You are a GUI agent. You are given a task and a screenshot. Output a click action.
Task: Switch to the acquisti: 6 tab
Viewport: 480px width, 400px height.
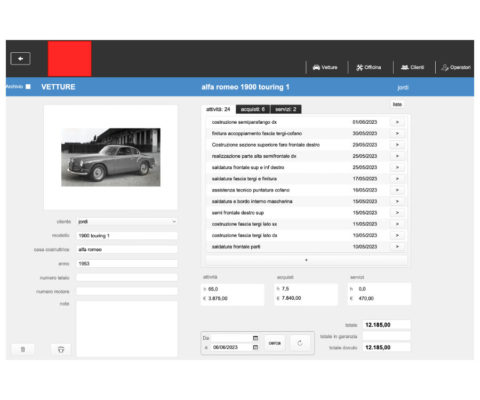click(253, 109)
